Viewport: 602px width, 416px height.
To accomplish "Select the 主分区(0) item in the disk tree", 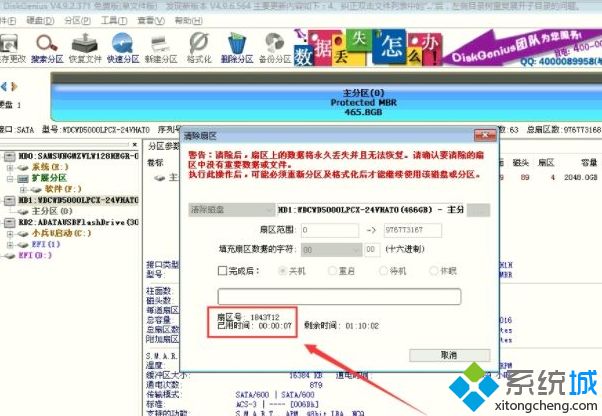I will click(52, 211).
